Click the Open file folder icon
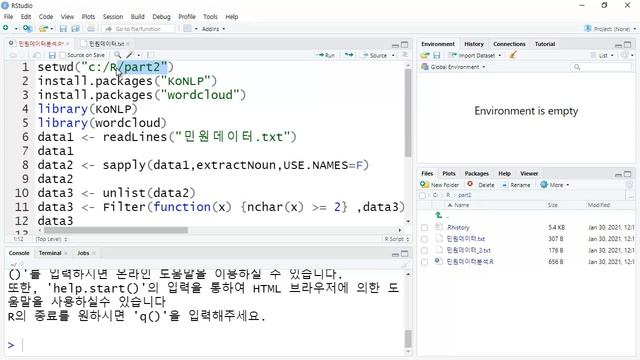This screenshot has width=640, height=360. pos(43,29)
